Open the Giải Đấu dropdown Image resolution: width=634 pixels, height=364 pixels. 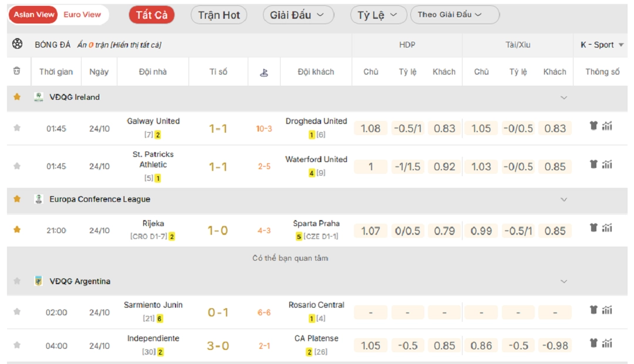[x=298, y=15]
